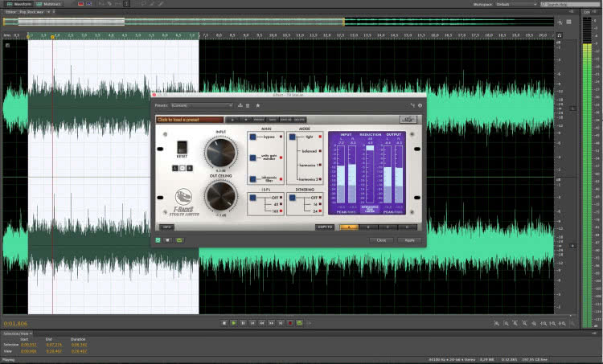Click the T-RackS DELETE button

300,120
